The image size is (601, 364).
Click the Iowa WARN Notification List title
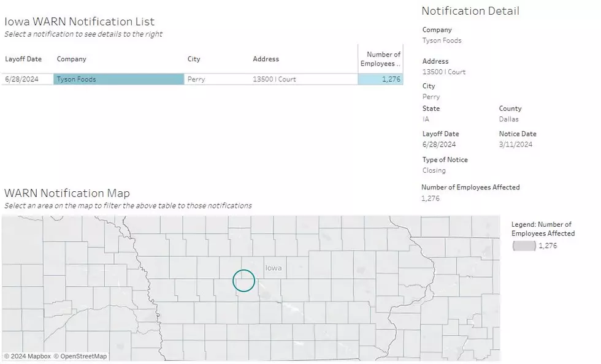click(79, 21)
